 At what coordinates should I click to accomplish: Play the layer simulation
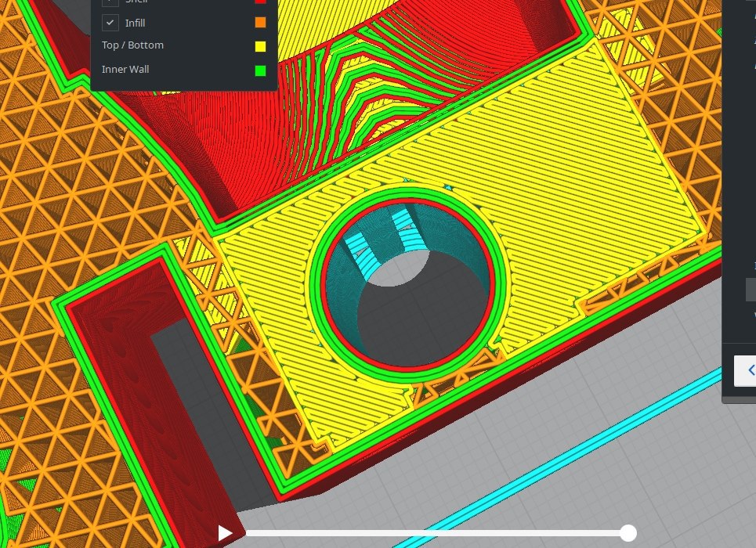point(225,533)
